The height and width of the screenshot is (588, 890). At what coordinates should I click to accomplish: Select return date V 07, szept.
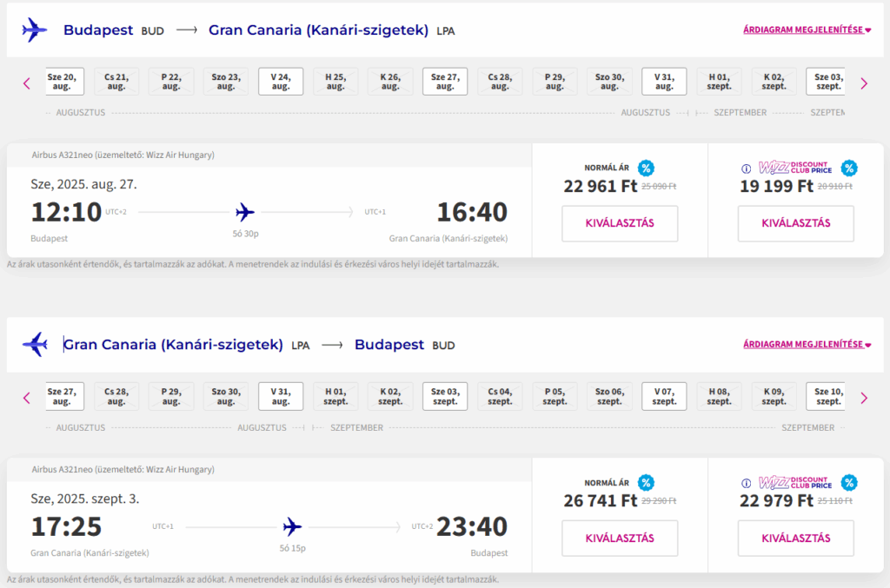(664, 396)
